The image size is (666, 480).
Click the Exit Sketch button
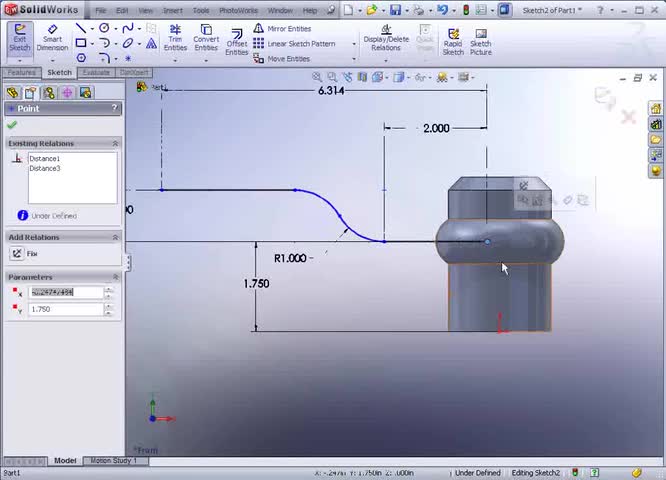[x=20, y=37]
